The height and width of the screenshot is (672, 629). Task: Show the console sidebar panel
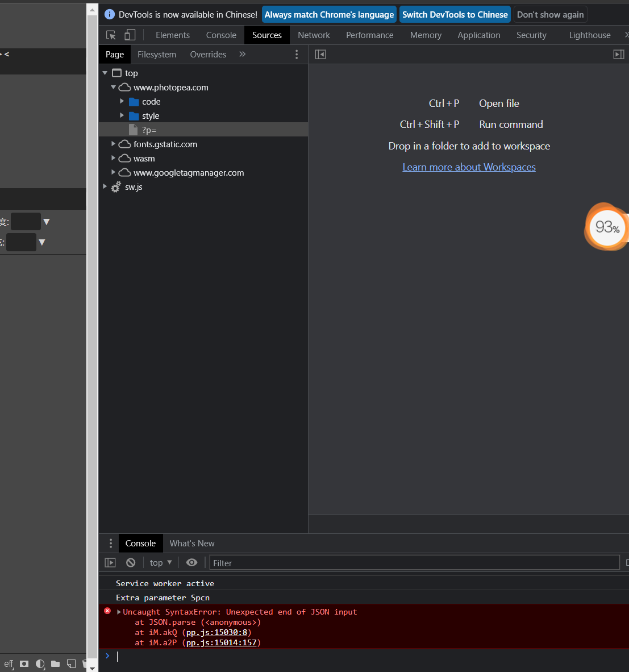[110, 562]
